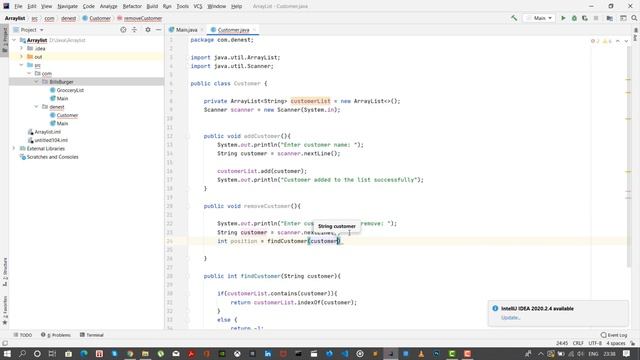Expand the out folder
Screen dimensions: 640x360
[22, 57]
